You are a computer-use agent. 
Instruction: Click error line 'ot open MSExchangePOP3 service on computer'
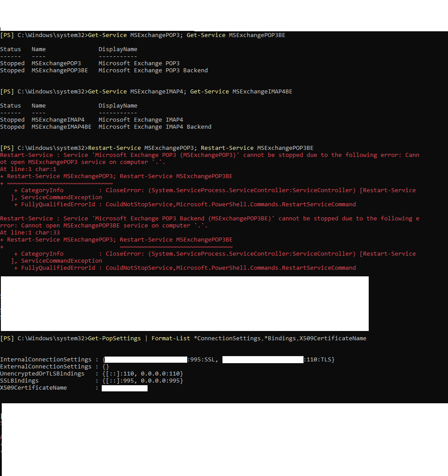click(82, 162)
